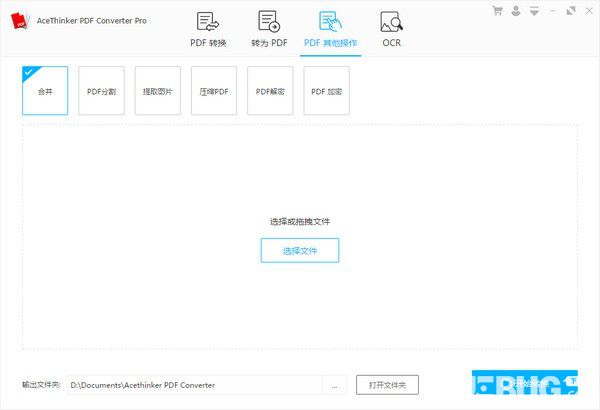
Task: Select the PDF 加密 encrypt tile
Action: [x=326, y=91]
